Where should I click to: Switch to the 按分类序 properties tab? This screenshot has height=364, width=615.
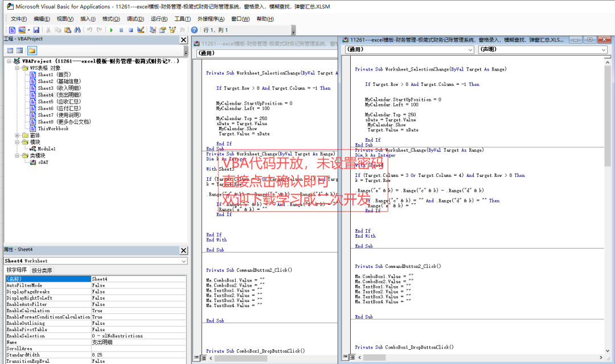(42, 271)
